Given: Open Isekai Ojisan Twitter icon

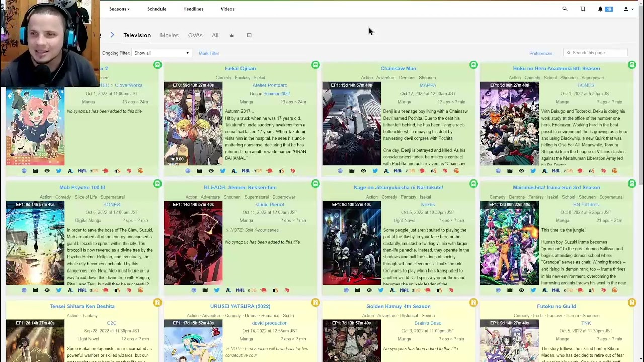Looking at the screenshot, I should [222, 171].
